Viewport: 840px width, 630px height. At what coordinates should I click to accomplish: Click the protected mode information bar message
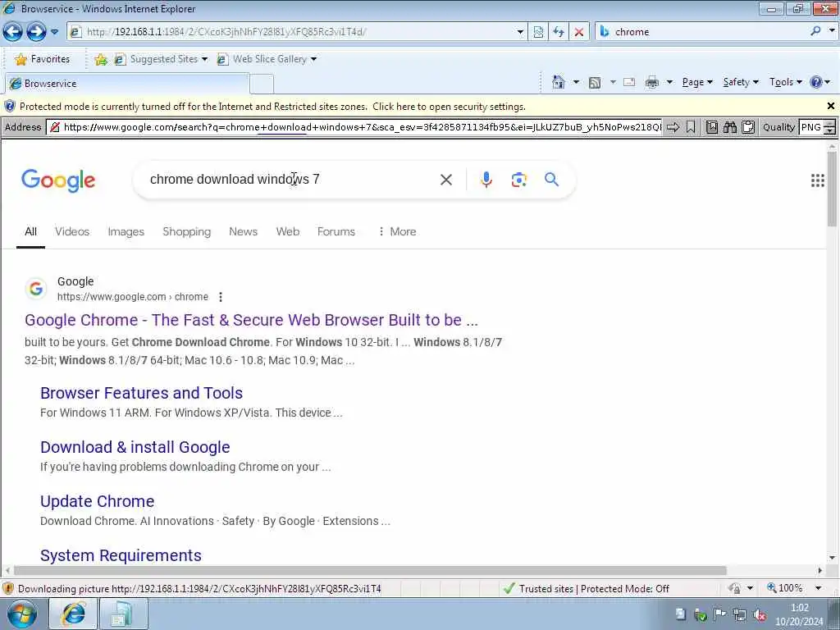(272, 107)
